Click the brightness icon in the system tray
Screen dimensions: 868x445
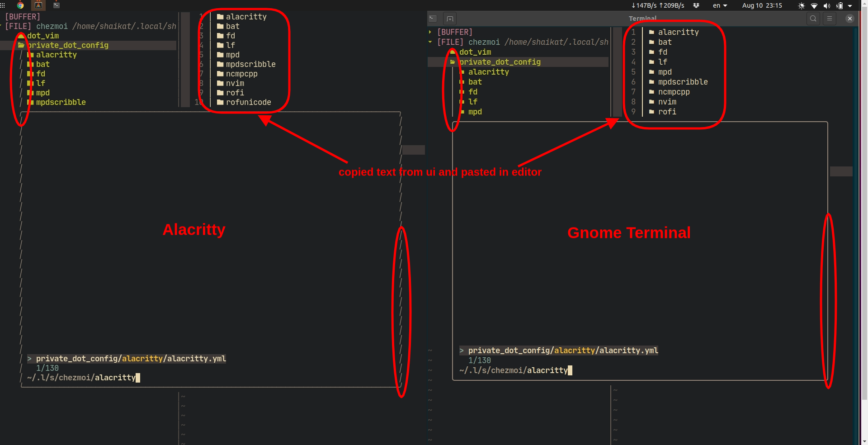tap(801, 5)
